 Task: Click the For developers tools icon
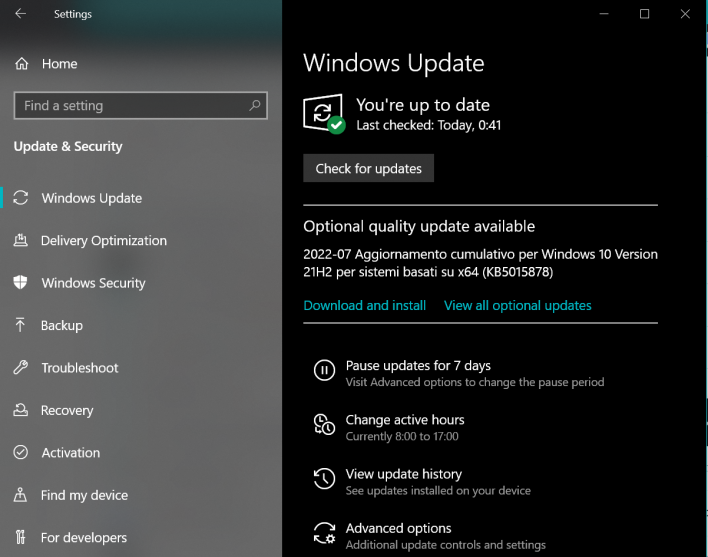click(20, 537)
